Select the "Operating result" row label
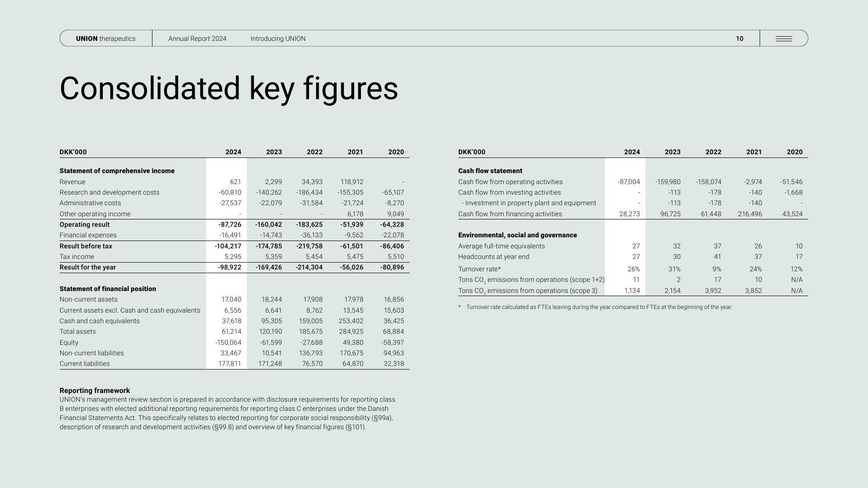The height and width of the screenshot is (488, 868). point(85,224)
